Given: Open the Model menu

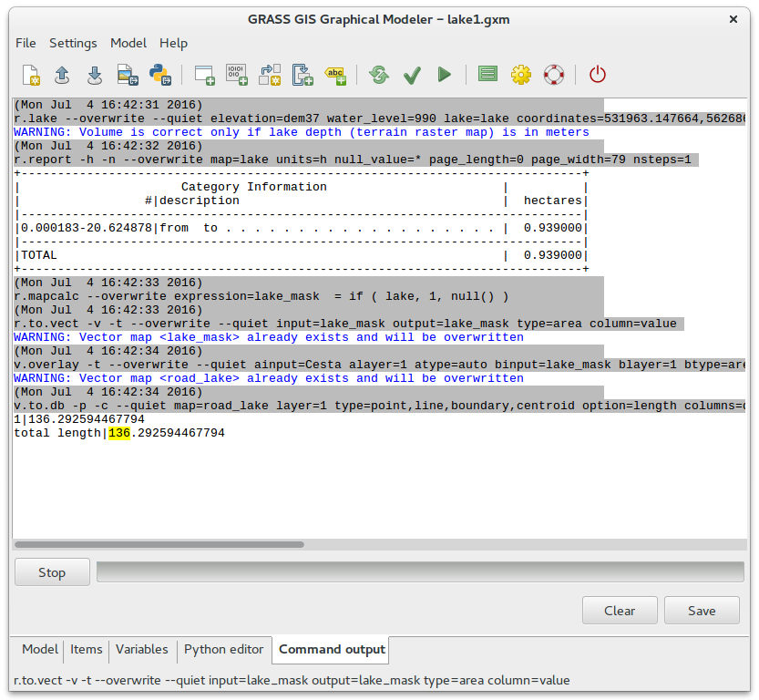Looking at the screenshot, I should click(x=128, y=43).
